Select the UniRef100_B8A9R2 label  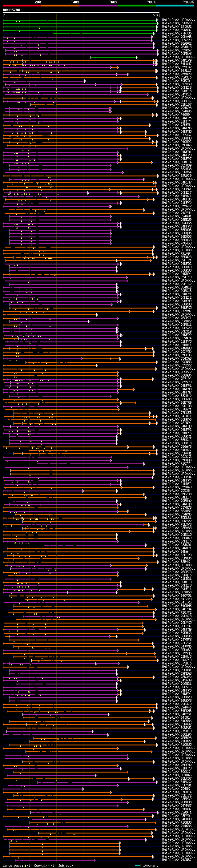coord(177,43)
